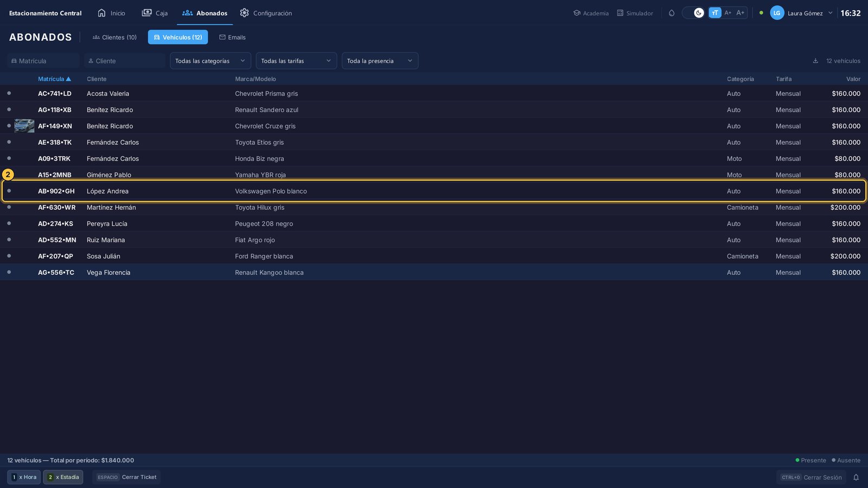Open the Toda la presencia filter
Screen dimensions: 868x488
point(380,61)
